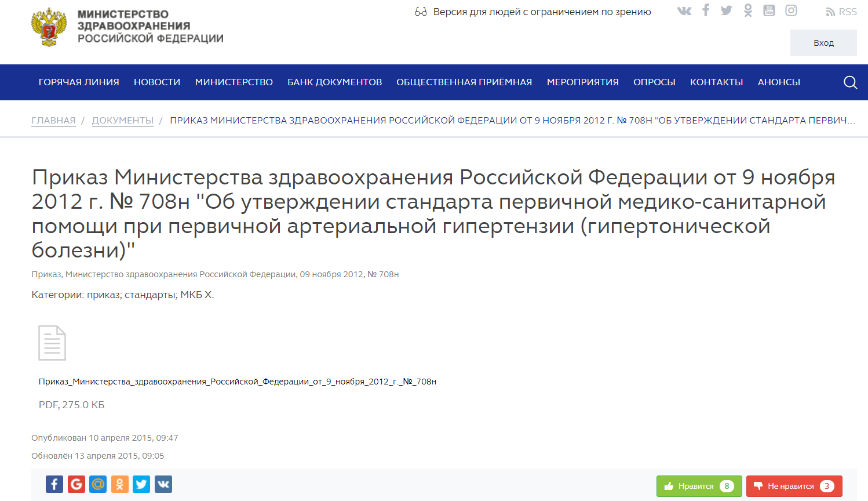Open the НОВОСТИ menu item
The image size is (868, 501).
click(x=157, y=82)
